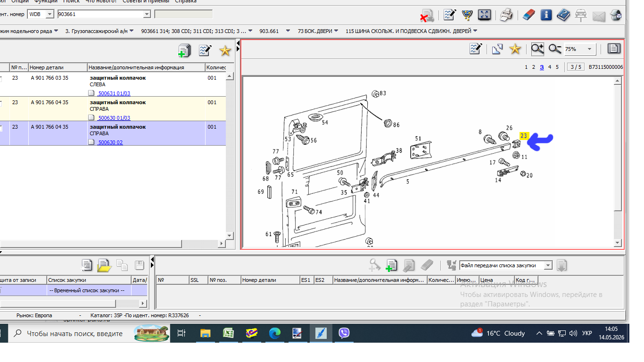Click the mail feedback icon at top right
The image size is (644, 362).
[599, 16]
